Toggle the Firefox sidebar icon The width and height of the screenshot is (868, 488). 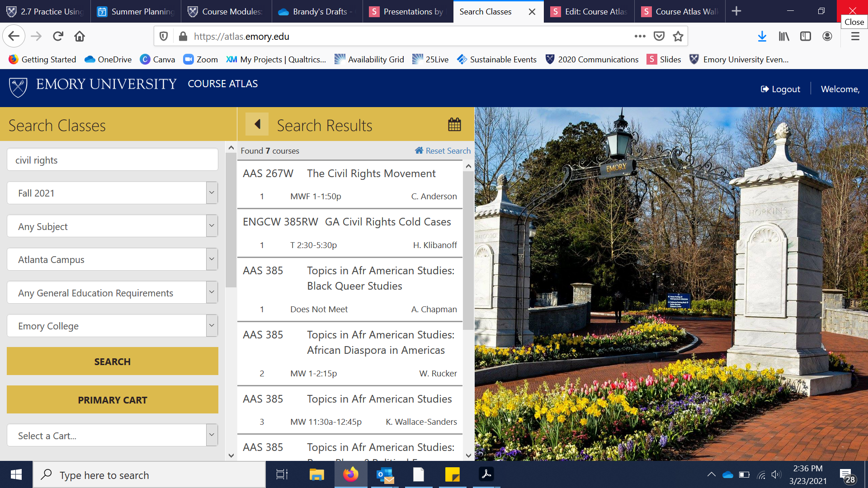tap(805, 36)
